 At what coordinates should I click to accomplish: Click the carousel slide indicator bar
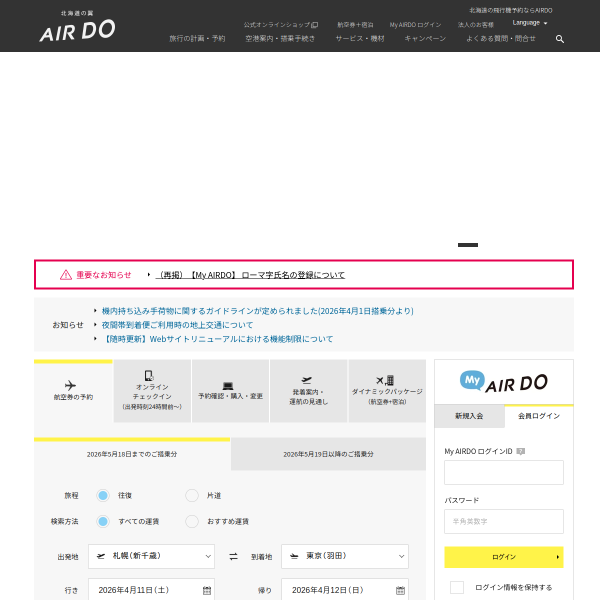(468, 245)
